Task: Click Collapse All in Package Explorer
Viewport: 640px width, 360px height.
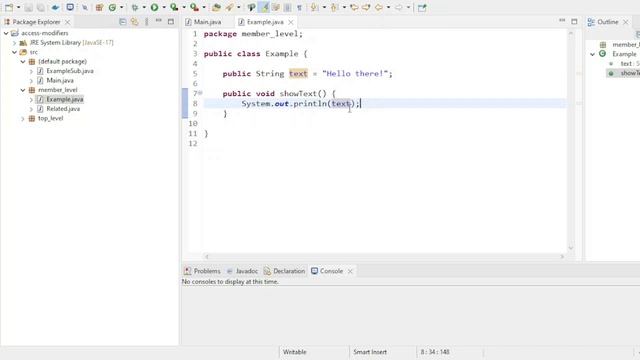Action: (122, 22)
